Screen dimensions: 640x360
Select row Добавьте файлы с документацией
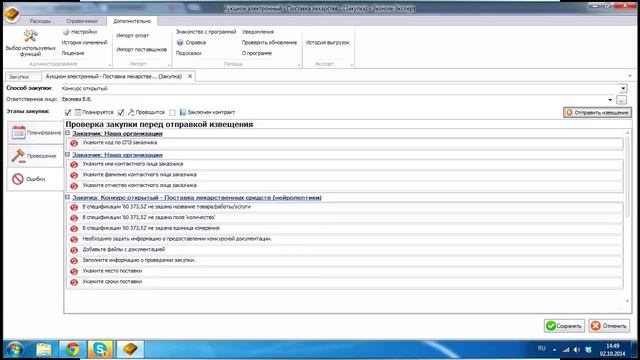344,249
